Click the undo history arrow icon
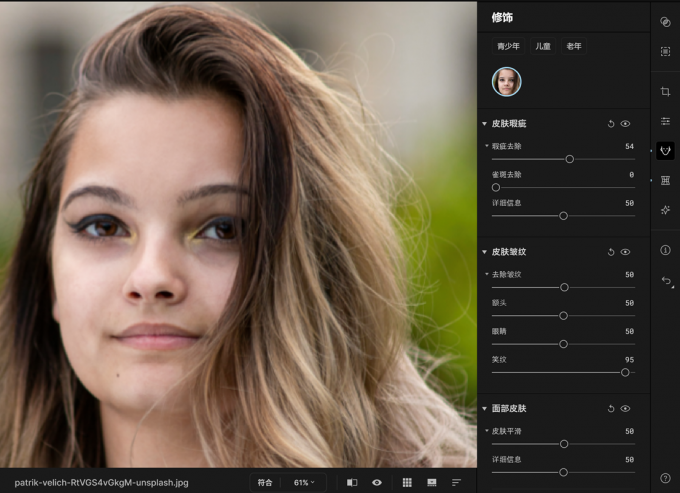 tap(667, 281)
